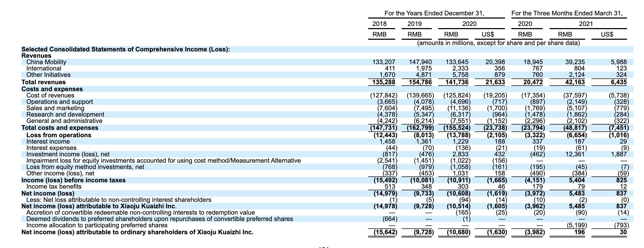The image size is (644, 248).
Task: Click the "Cost of revenues" row label
Action: coord(50,95)
